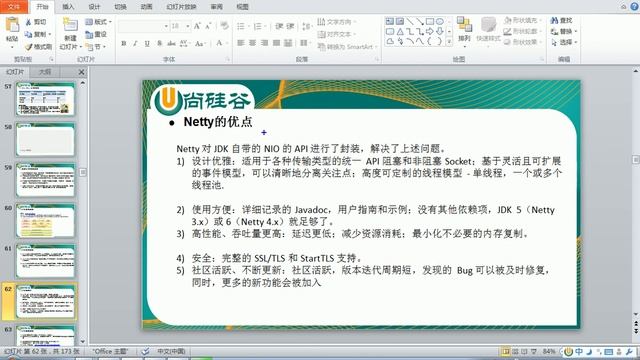Reset the slide with 重设 button
The width and height of the screenshot is (640, 360).
coord(96,34)
